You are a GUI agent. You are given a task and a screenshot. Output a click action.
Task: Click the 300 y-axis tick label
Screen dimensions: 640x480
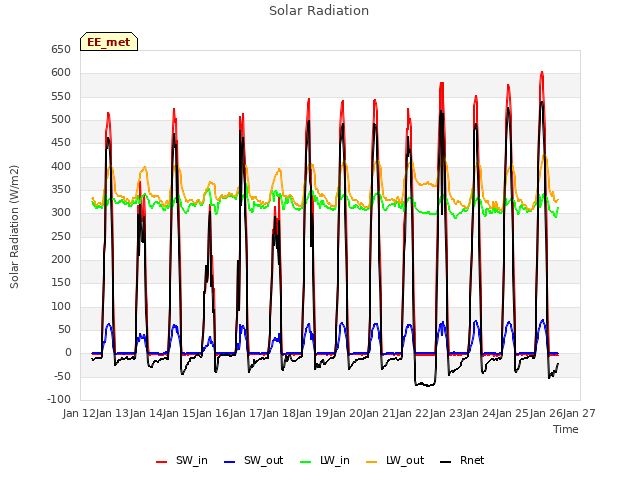point(61,213)
